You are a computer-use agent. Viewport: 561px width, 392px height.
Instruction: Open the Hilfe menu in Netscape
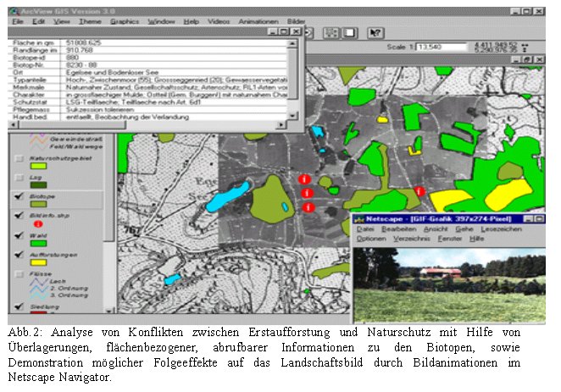[x=476, y=239]
